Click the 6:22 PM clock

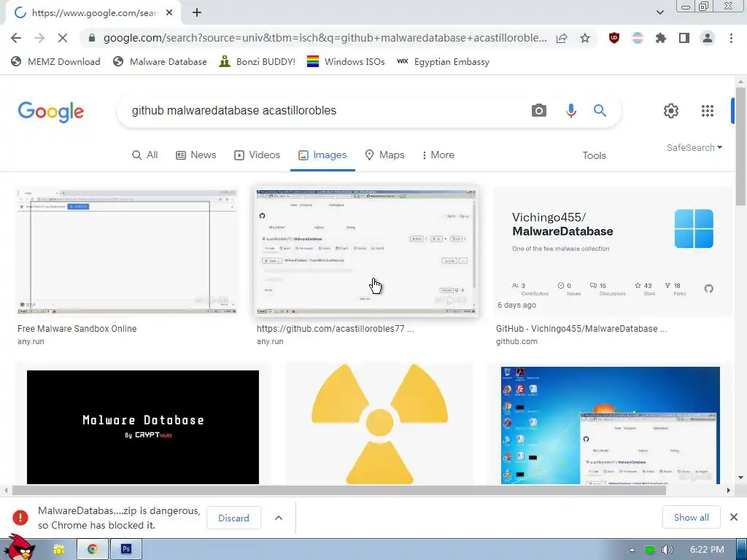707,550
